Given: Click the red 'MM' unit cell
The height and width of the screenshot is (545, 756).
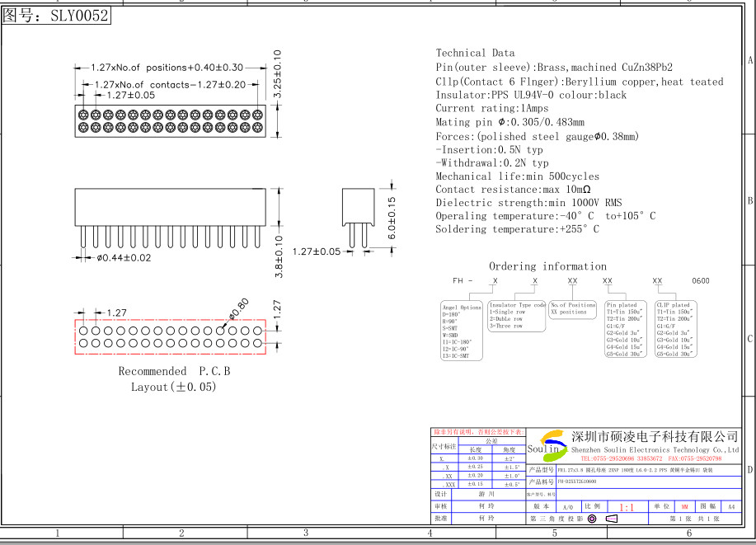Looking at the screenshot, I should coord(684,507).
